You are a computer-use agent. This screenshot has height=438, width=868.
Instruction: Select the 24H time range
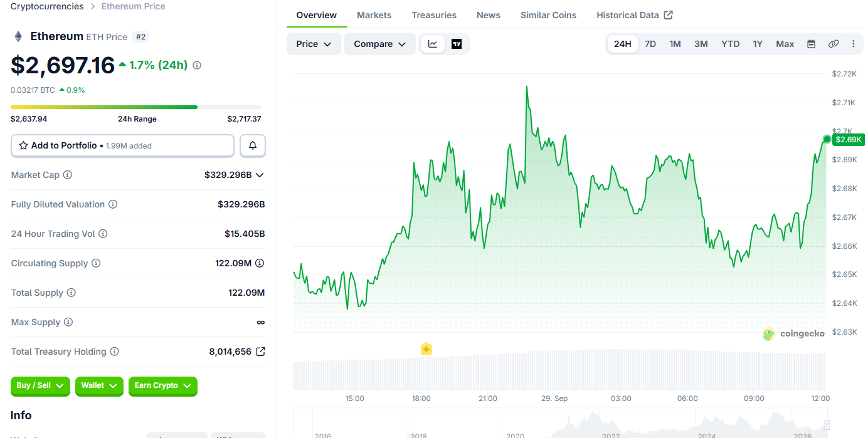point(623,44)
